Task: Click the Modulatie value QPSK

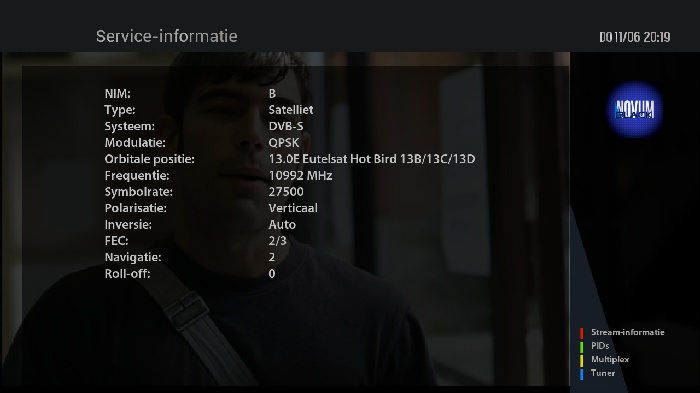Action: [284, 143]
